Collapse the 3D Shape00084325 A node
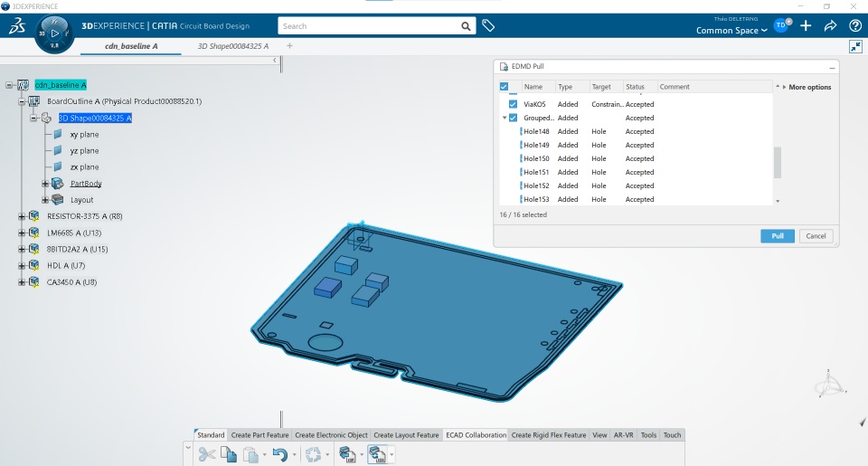The width and height of the screenshot is (868, 466). click(33, 118)
